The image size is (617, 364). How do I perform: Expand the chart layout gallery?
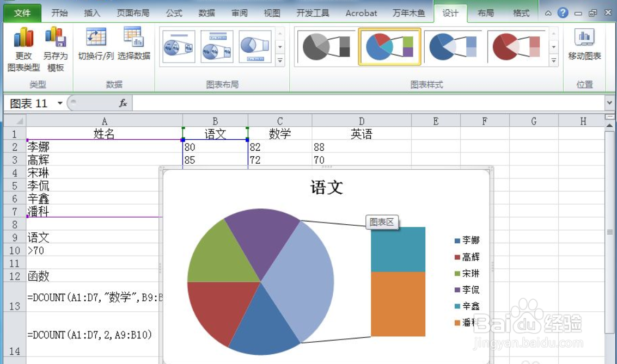280,60
